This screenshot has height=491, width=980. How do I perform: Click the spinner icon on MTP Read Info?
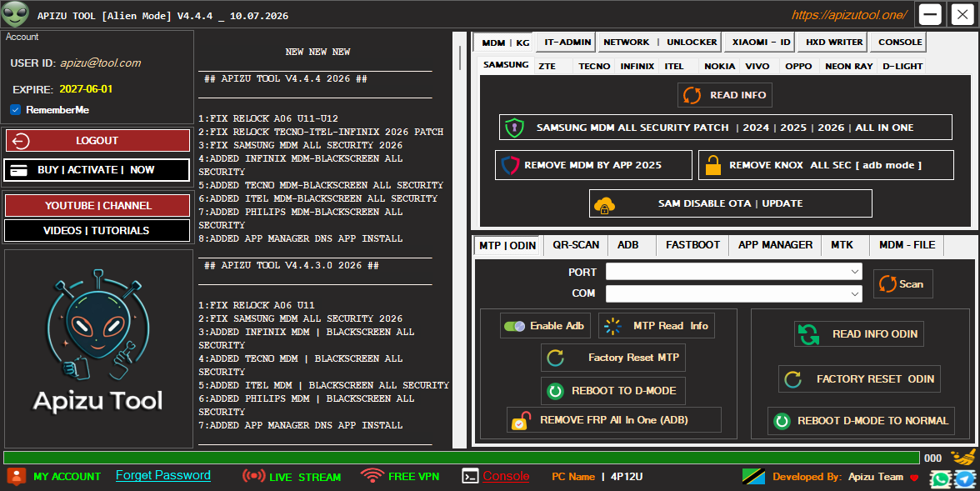613,326
